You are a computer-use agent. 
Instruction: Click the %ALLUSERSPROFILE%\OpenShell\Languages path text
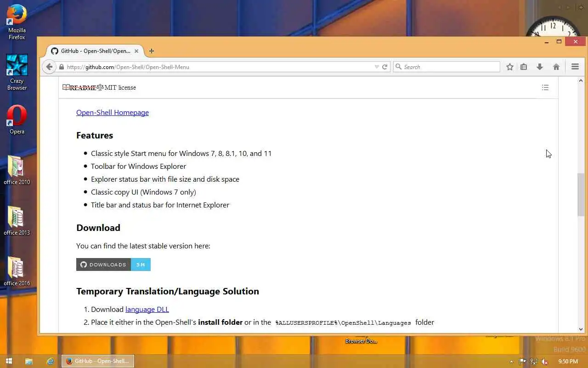[x=343, y=323]
